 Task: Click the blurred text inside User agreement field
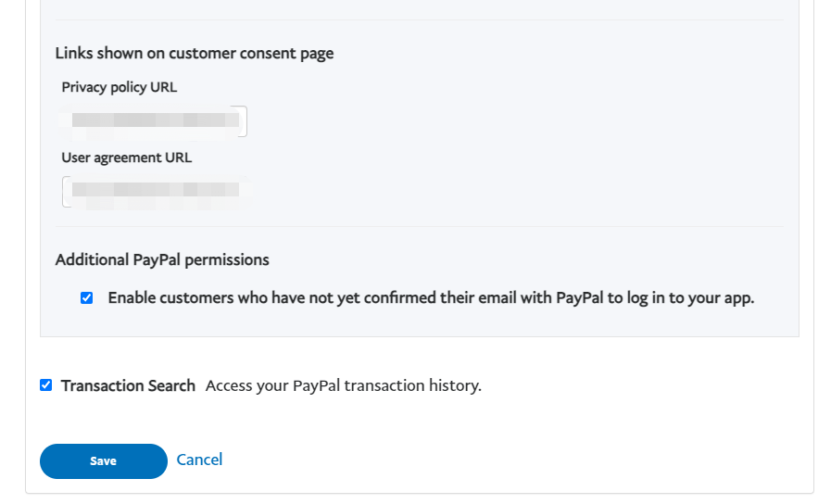click(x=153, y=190)
